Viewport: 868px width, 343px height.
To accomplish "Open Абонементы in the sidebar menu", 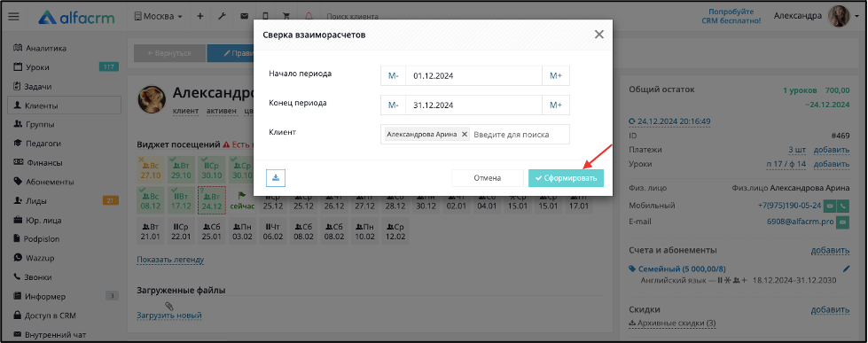I will [50, 182].
